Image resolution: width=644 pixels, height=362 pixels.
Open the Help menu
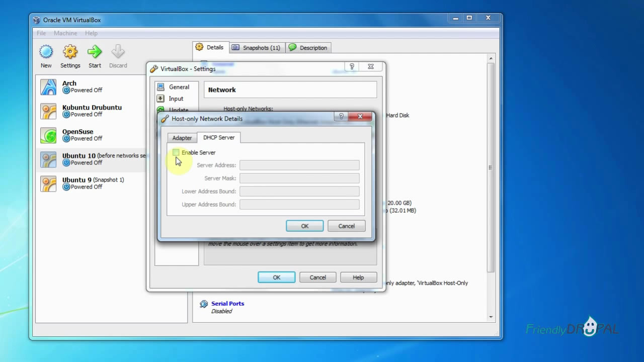(91, 33)
